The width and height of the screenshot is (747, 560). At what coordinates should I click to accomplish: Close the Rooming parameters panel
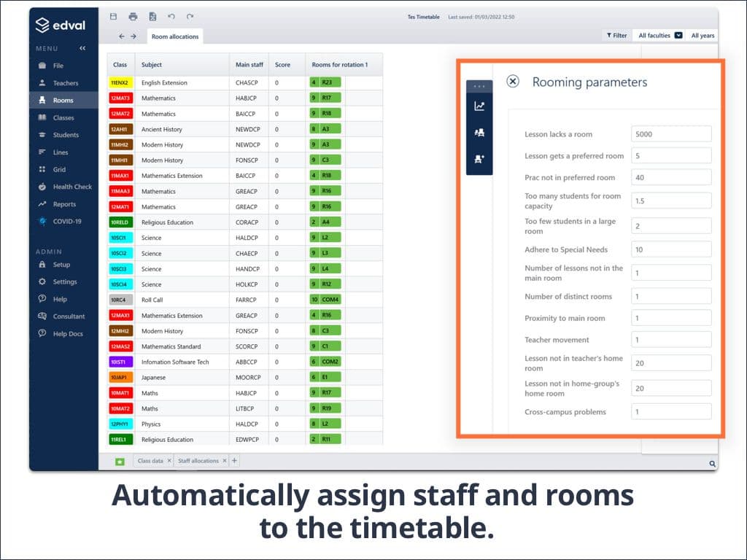pyautogui.click(x=513, y=82)
